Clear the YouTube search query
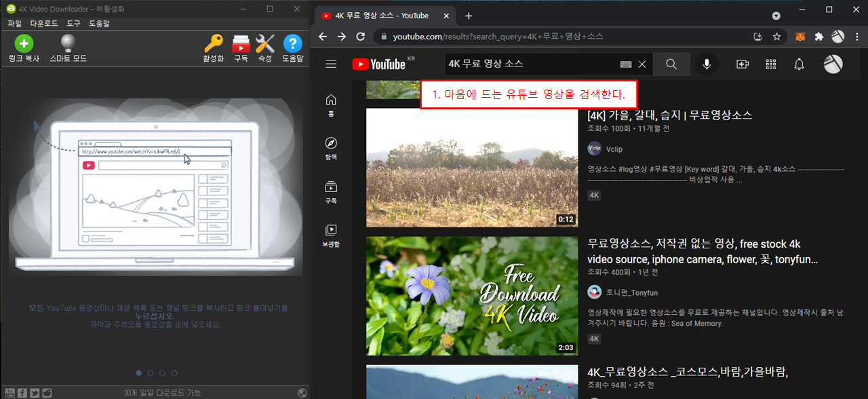Screen dimensions: 868x399 pos(642,64)
